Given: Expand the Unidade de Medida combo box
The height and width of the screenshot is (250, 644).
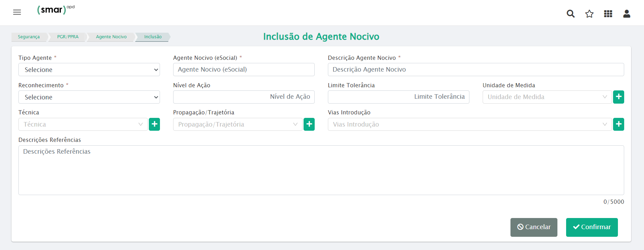Looking at the screenshot, I should pyautogui.click(x=547, y=97).
